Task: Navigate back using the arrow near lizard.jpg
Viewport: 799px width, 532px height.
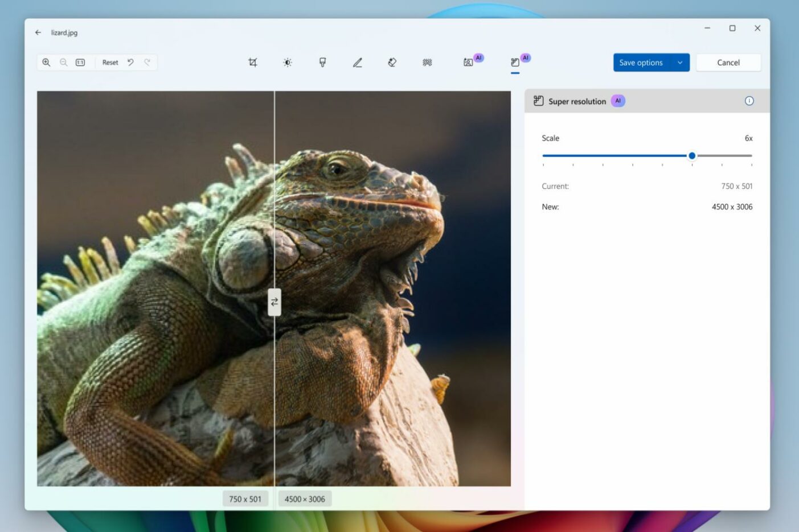Action: click(38, 33)
